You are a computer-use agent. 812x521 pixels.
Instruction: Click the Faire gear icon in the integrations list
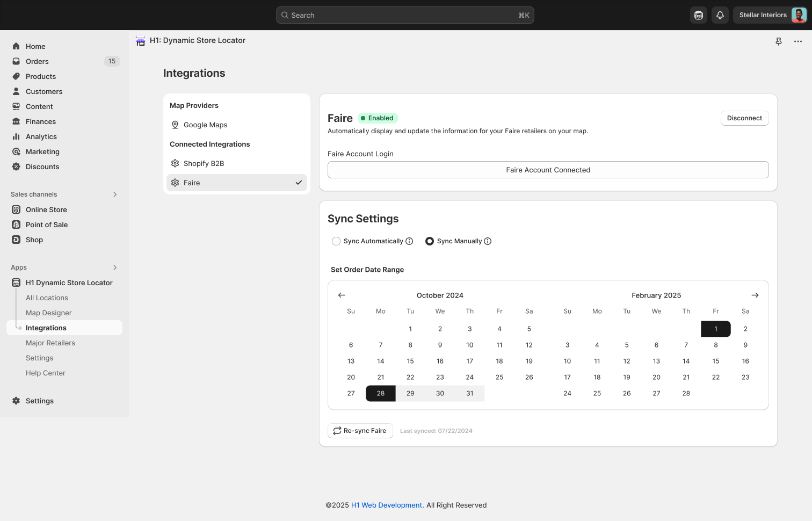175,183
